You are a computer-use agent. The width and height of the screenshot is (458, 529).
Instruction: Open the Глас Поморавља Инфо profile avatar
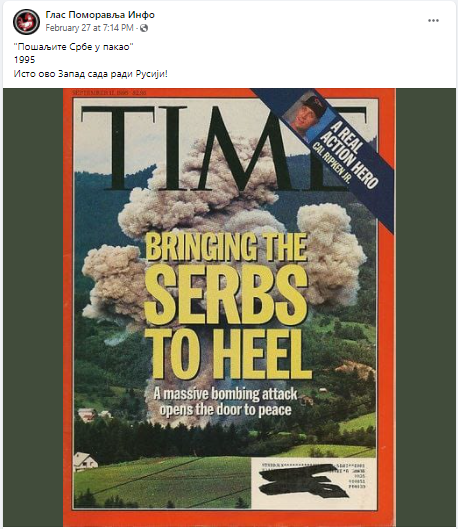coord(26,22)
